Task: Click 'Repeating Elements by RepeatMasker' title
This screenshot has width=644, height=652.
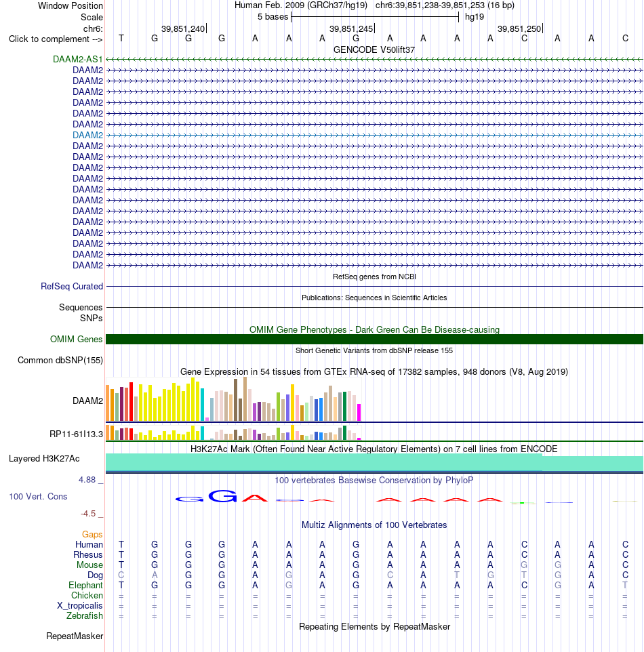Action: (374, 627)
